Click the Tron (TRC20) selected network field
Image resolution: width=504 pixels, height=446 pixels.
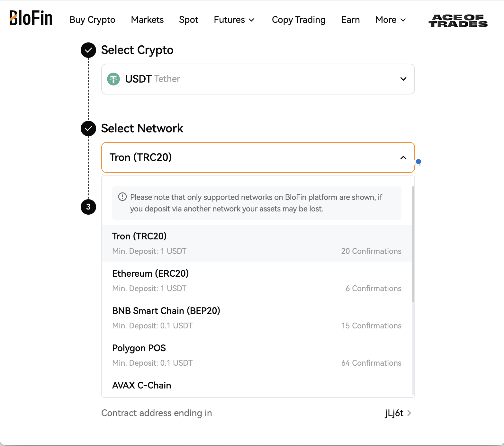pyautogui.click(x=258, y=157)
